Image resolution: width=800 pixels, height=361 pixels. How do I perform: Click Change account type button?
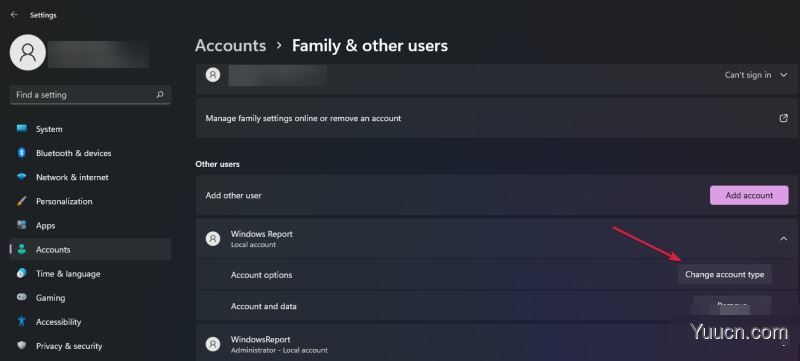pyautogui.click(x=724, y=274)
